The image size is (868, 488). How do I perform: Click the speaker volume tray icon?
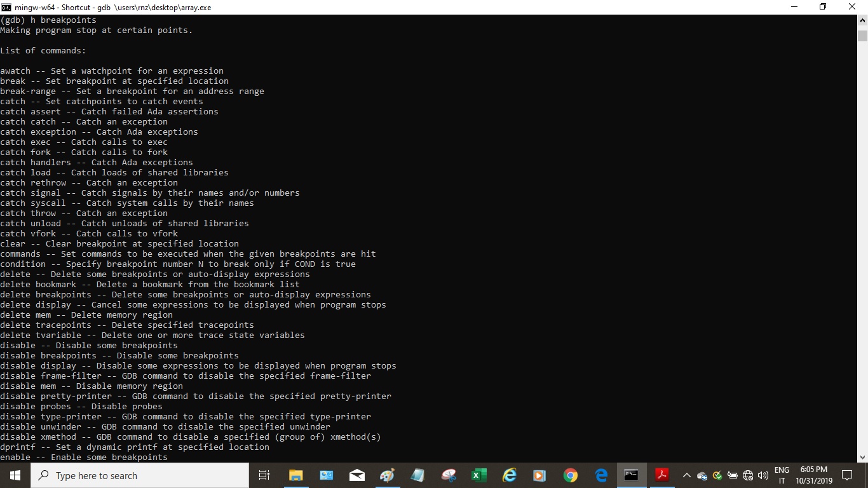[763, 475]
